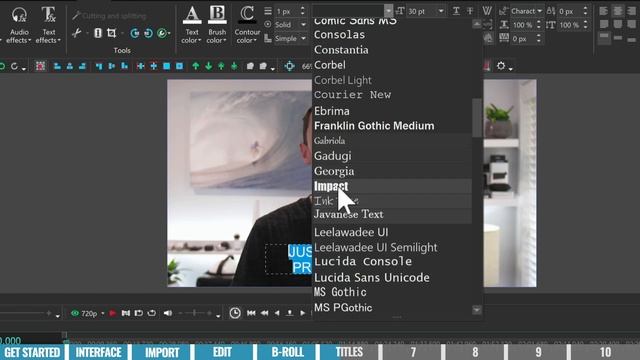Jump to the TITLES chapter

click(x=349, y=352)
